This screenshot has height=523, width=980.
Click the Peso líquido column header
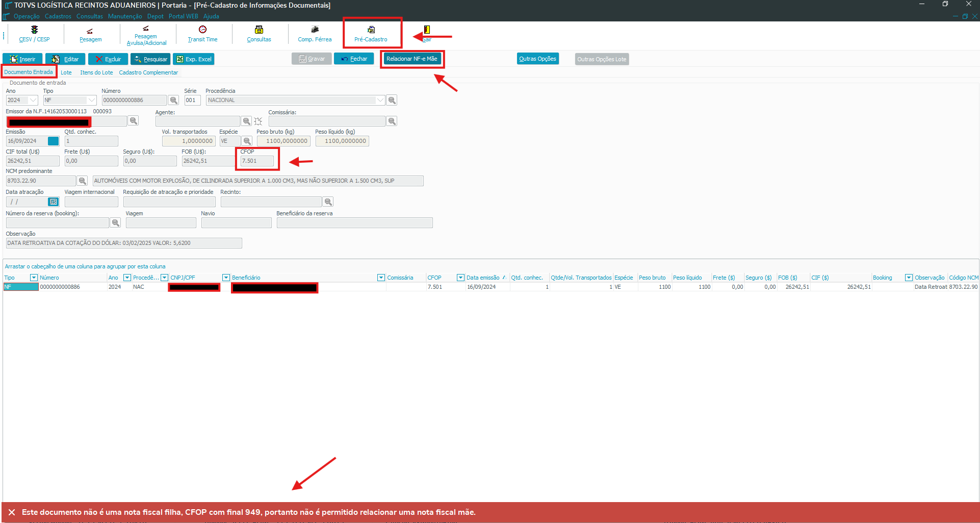pos(687,278)
